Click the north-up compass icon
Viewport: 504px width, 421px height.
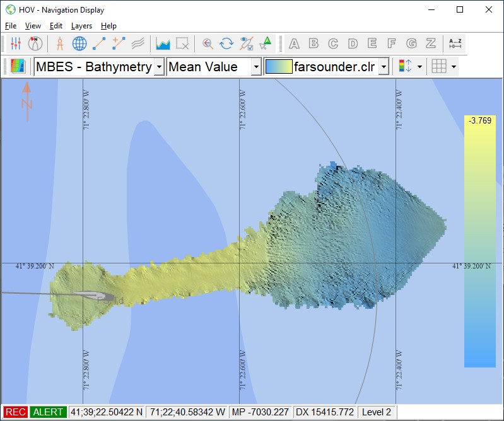(35, 43)
